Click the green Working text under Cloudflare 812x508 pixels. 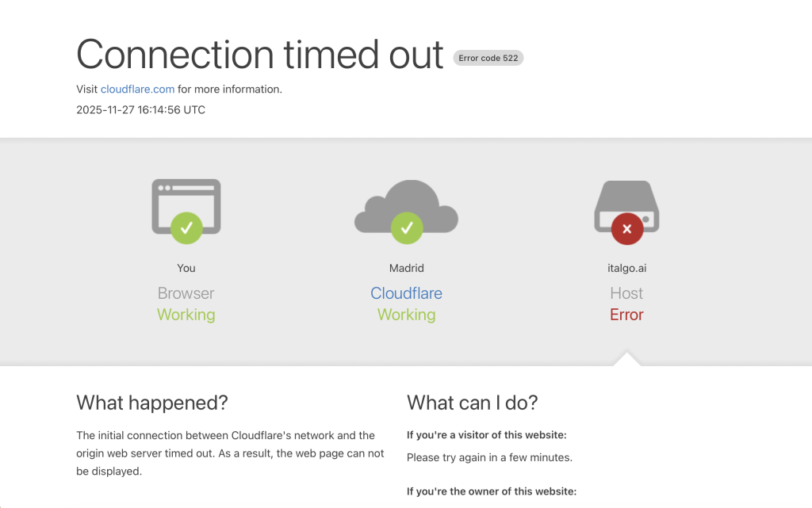pyautogui.click(x=406, y=315)
